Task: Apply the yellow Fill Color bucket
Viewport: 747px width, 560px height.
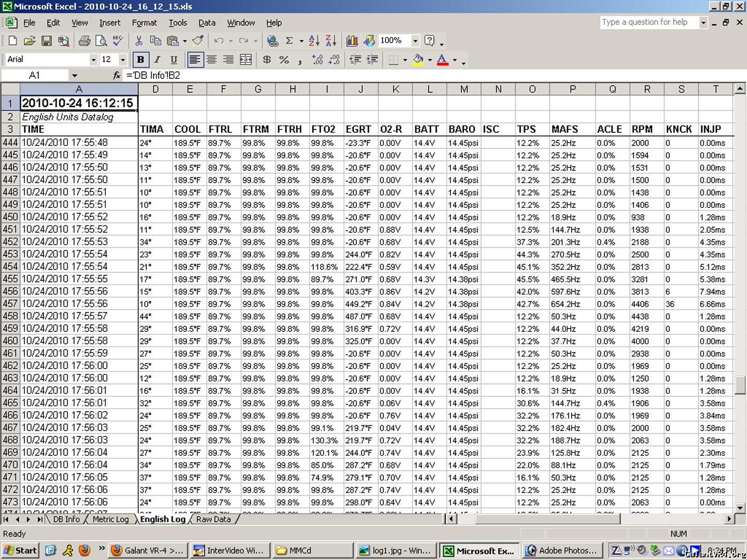Action: 418,60
